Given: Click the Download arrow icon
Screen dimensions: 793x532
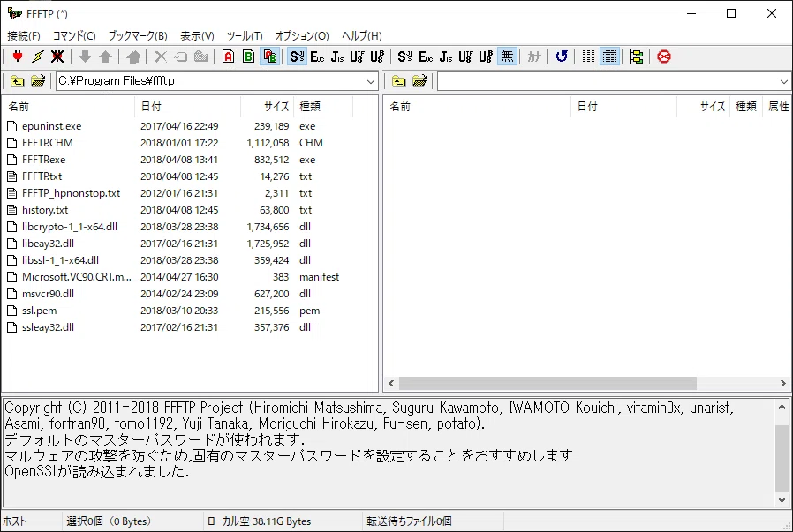Looking at the screenshot, I should point(85,56).
